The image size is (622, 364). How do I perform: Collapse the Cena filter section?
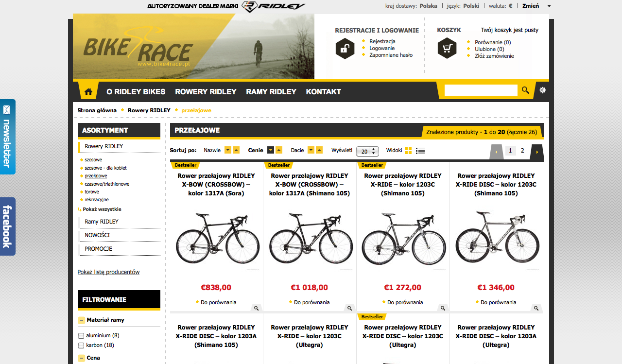point(82,359)
